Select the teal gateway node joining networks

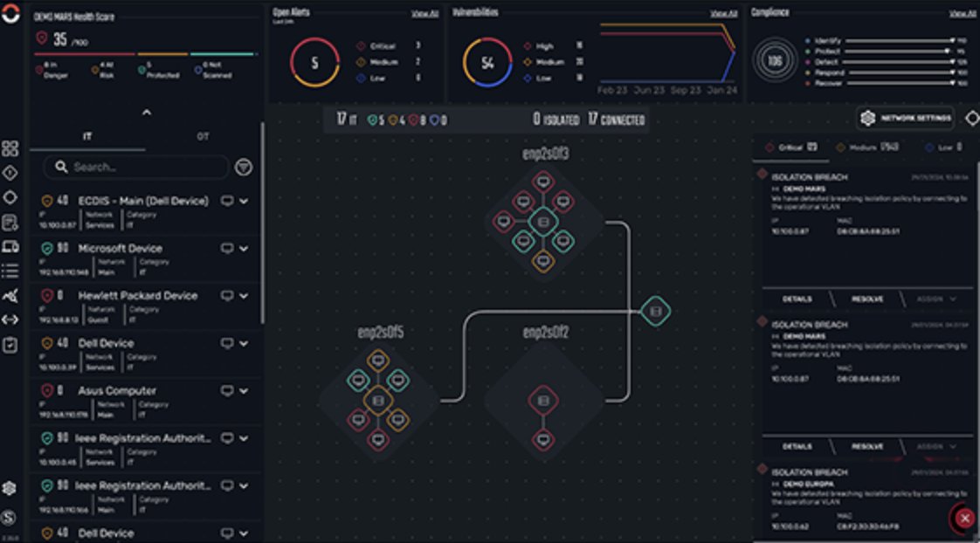pyautogui.click(x=655, y=311)
